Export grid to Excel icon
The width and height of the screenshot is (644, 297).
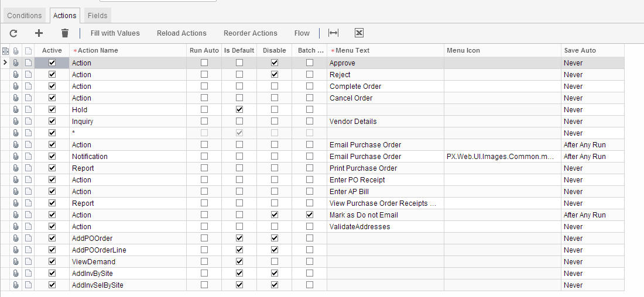359,33
